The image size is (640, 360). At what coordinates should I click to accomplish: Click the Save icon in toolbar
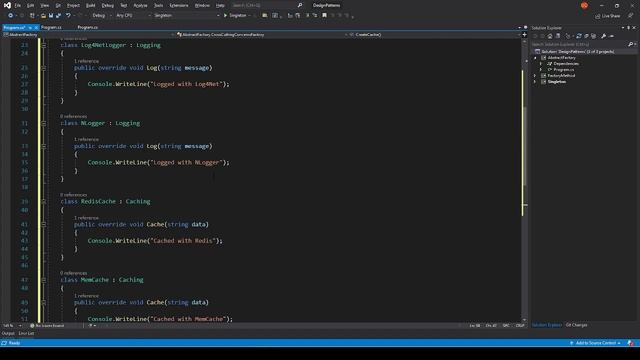coord(51,16)
